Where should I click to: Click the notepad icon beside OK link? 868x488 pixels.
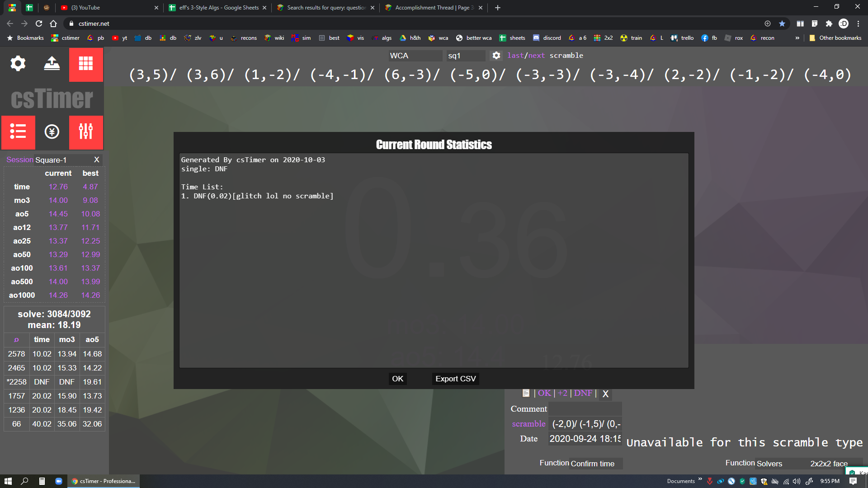pyautogui.click(x=526, y=393)
